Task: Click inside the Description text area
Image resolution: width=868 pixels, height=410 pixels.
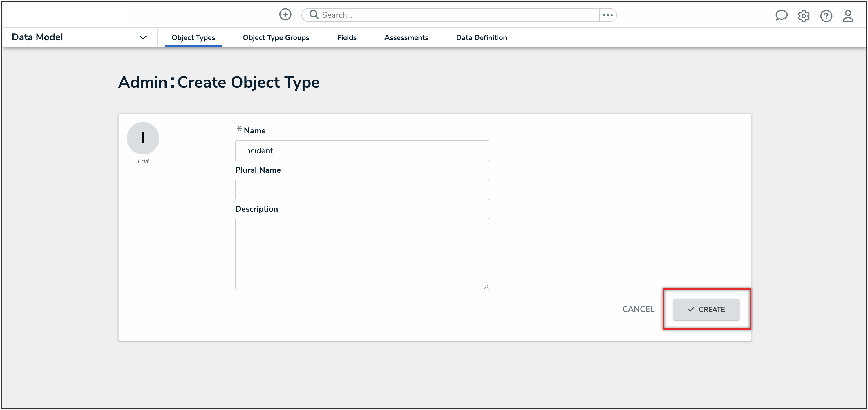Action: 362,253
